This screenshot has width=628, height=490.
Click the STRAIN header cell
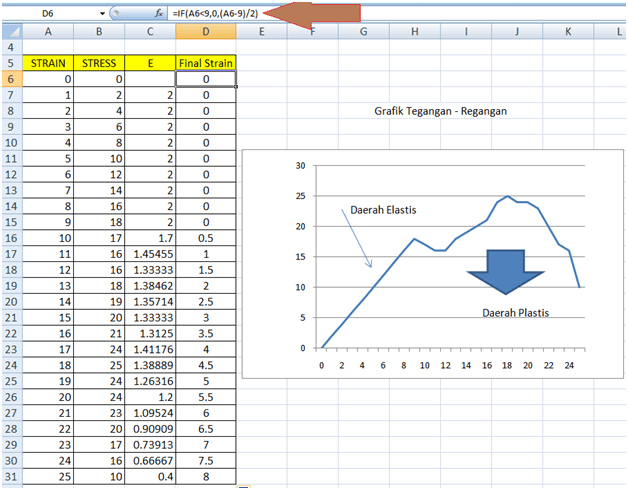point(48,63)
